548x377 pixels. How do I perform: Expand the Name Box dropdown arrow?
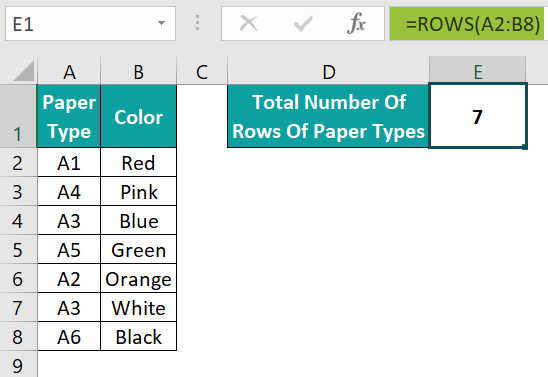click(x=161, y=23)
